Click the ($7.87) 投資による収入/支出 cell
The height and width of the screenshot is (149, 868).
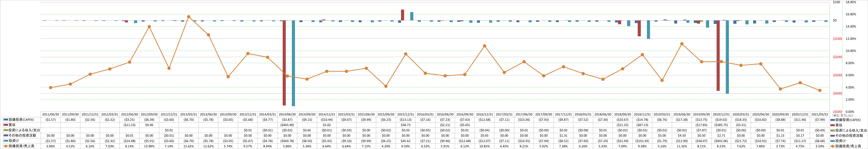[702, 130]
